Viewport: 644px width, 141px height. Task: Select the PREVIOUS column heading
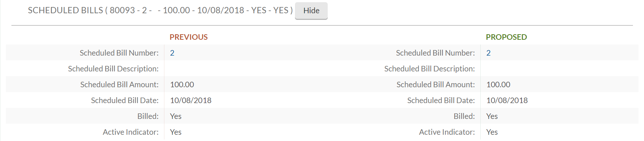pyautogui.click(x=189, y=37)
